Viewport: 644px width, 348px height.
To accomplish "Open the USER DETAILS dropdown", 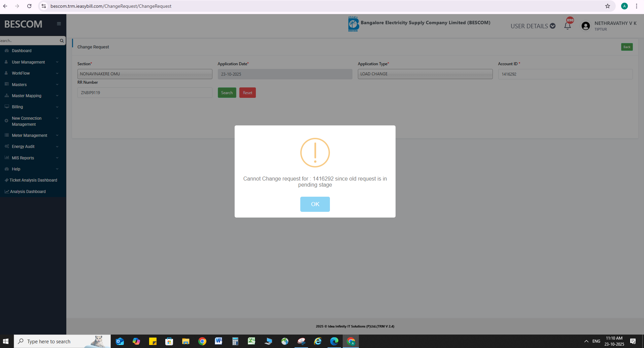I will click(x=533, y=26).
